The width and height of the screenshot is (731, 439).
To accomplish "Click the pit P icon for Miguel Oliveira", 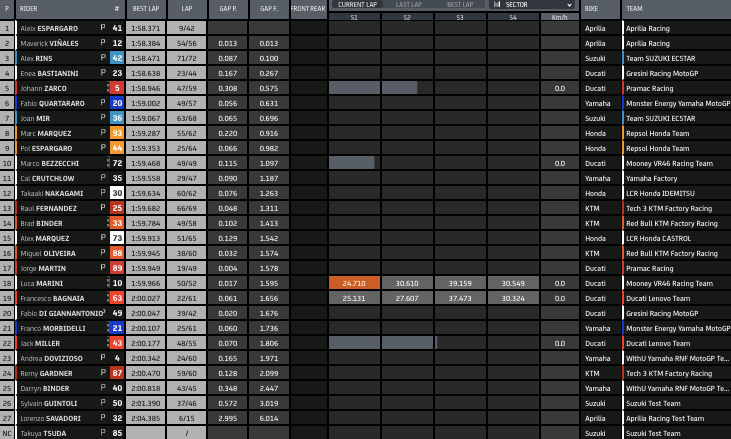I will tap(103, 253).
